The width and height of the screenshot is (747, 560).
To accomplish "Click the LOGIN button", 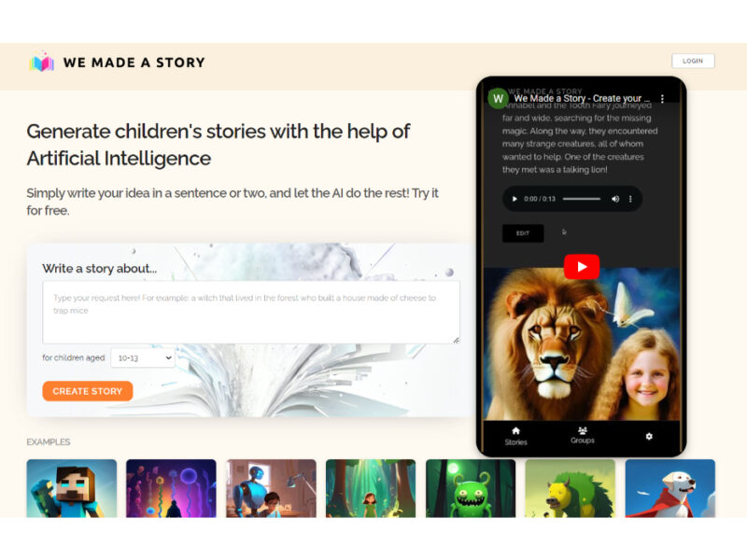I will [x=693, y=61].
